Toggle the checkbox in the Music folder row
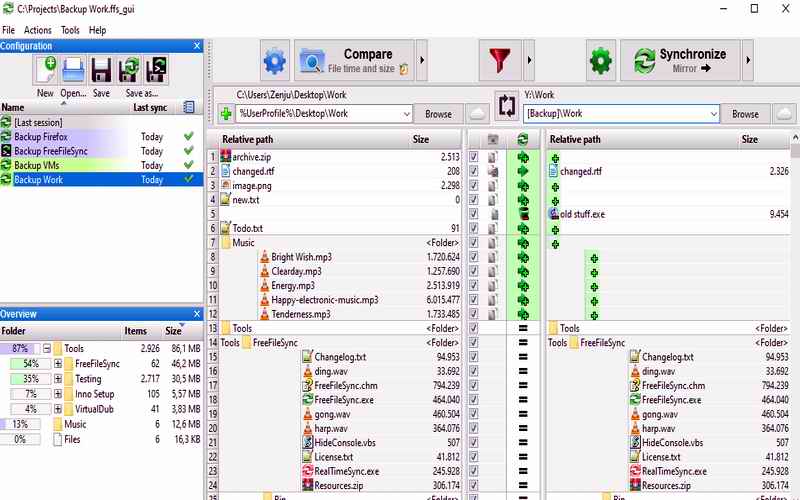The width and height of the screenshot is (800, 500). click(473, 243)
